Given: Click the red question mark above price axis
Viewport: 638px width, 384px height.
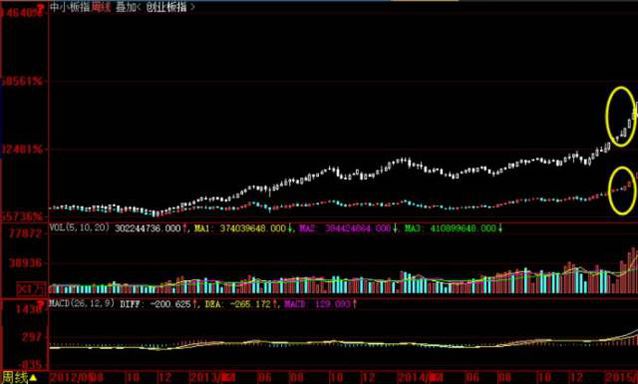Looking at the screenshot, I should (x=40, y=7).
